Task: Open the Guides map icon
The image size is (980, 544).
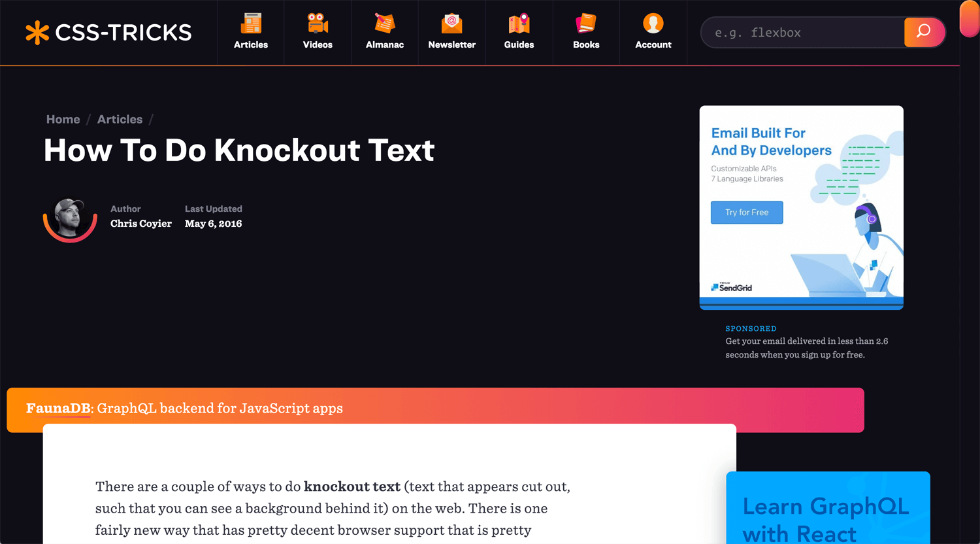Action: tap(519, 24)
